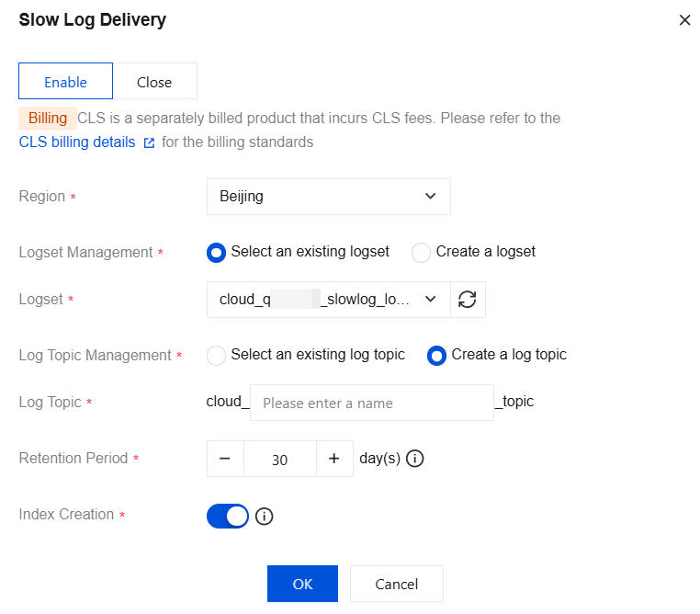Choose Create a log topic radio

tap(437, 356)
